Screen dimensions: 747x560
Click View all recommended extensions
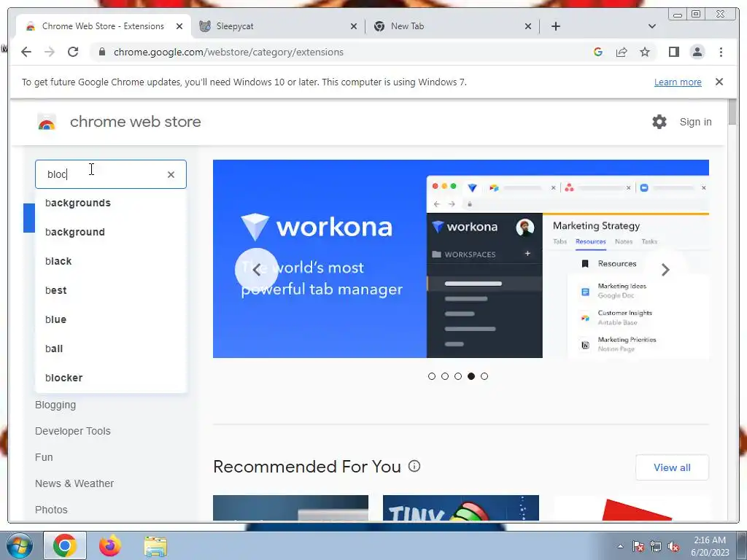coord(672,467)
